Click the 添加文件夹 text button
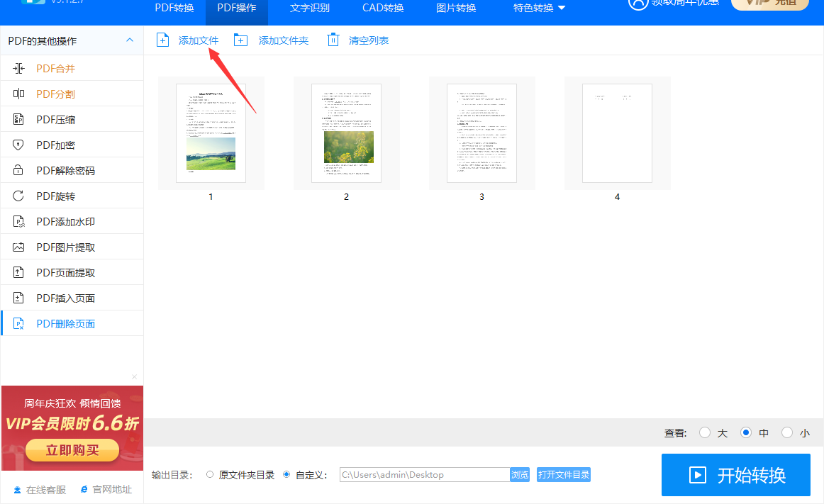Viewport: 824px width, 504px height. (283, 40)
